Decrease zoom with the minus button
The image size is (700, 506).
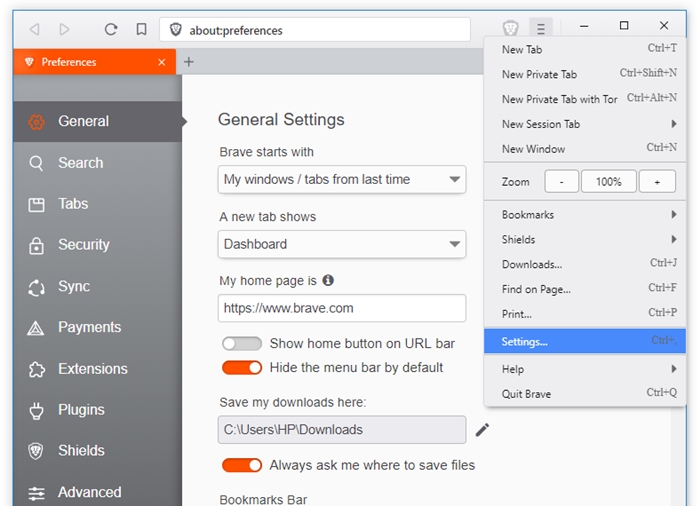click(562, 181)
